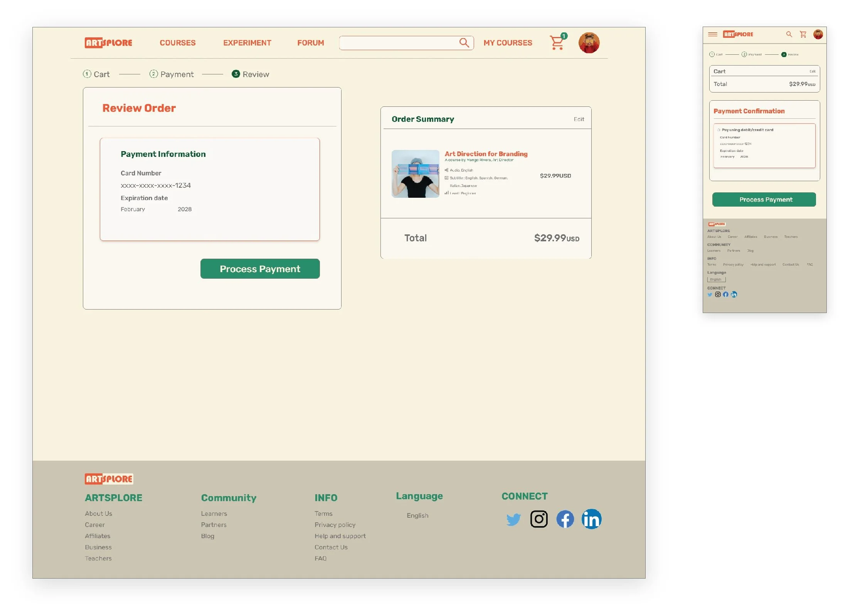This screenshot has width=843, height=616.
Task: Open the English language option in desktop footer
Action: coord(417,515)
